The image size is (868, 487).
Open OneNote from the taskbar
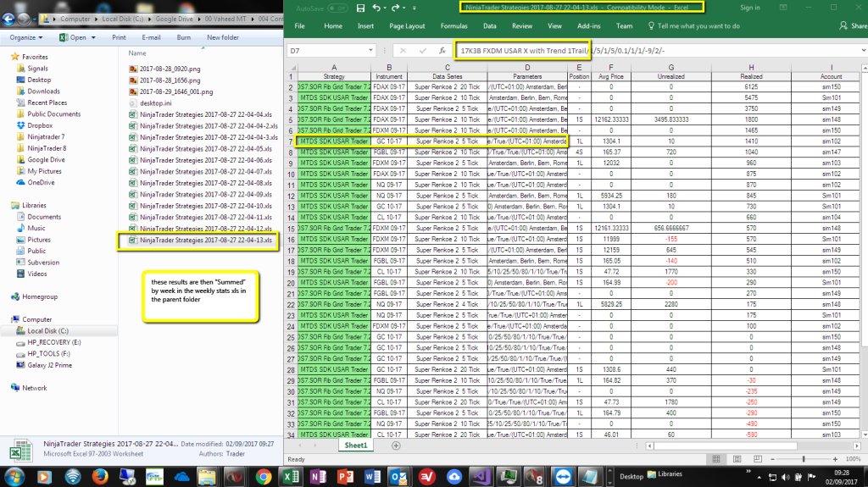pyautogui.click(x=319, y=476)
